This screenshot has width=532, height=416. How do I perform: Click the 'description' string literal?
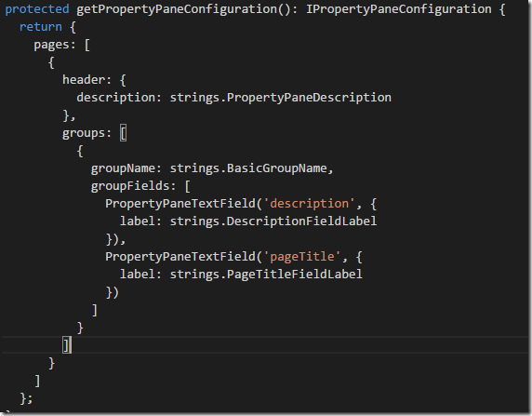(x=309, y=204)
